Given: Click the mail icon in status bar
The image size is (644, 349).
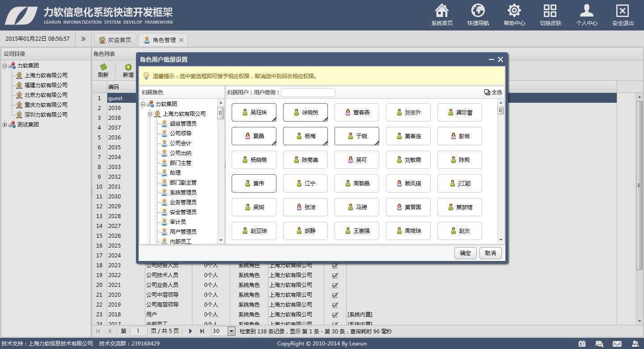Looking at the screenshot, I should tap(617, 344).
